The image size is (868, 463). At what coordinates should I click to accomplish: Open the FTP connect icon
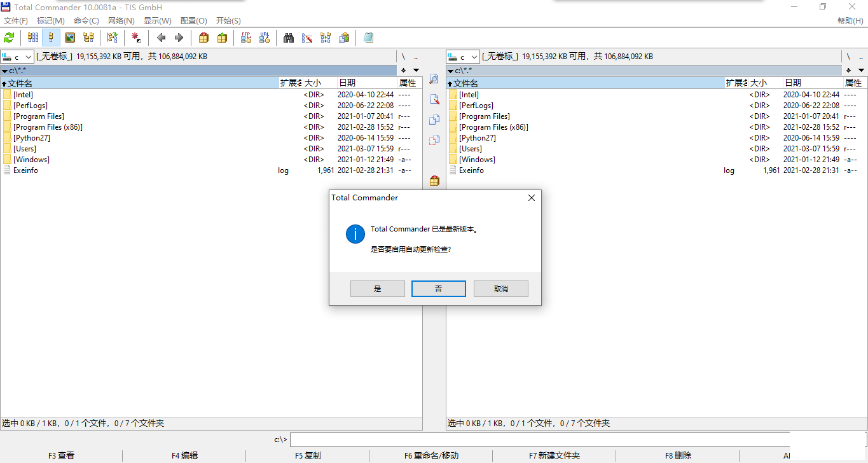click(246, 38)
